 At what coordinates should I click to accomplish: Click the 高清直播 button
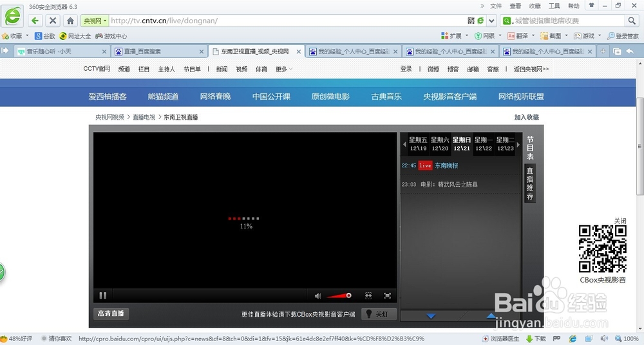(111, 313)
